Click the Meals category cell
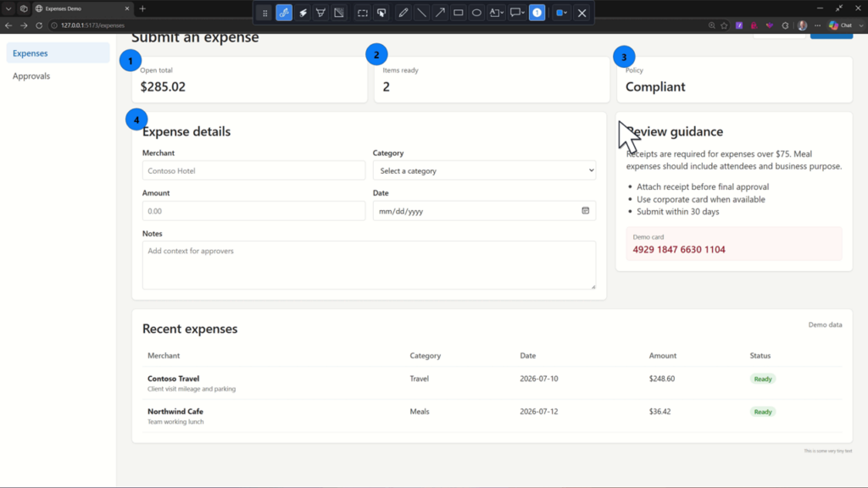 click(x=420, y=412)
